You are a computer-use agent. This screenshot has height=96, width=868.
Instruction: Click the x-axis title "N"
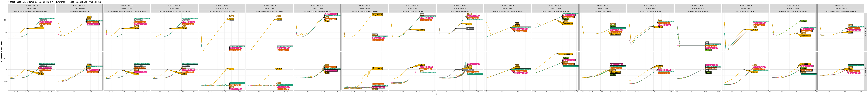(x=436, y=94)
